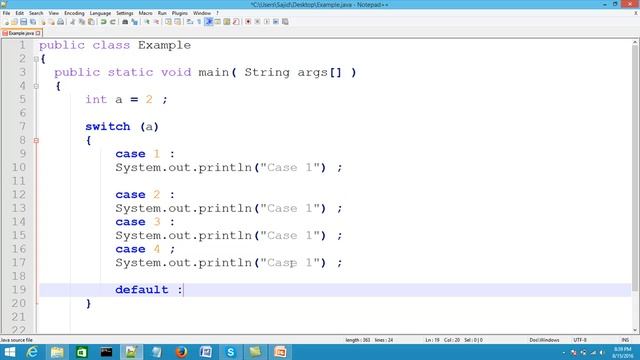The width and height of the screenshot is (640, 360).
Task: Click the Playback macro icon
Action: (267, 22)
